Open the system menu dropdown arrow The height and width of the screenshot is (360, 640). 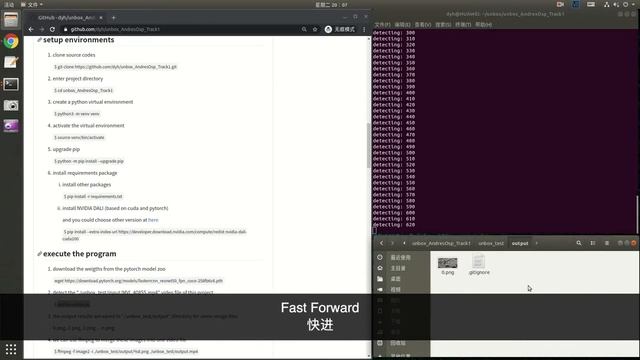tap(634, 4)
